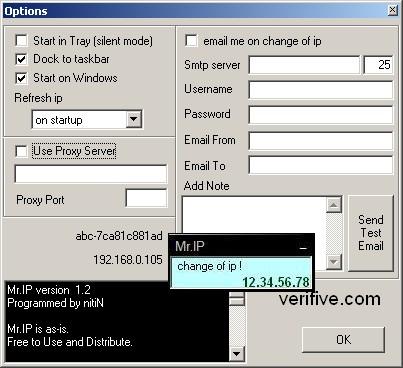Focus the Username text field

click(x=321, y=89)
